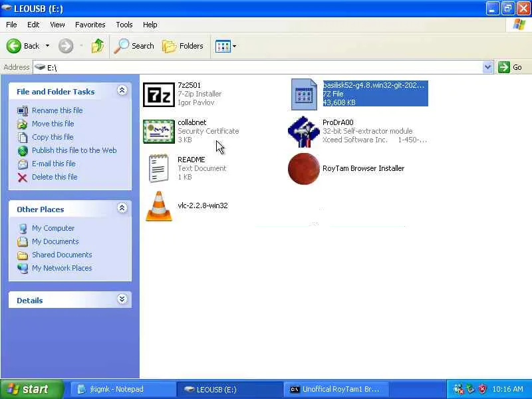Click the RoyTam Browser Installer label
The width and height of the screenshot is (532, 399).
coord(363,168)
